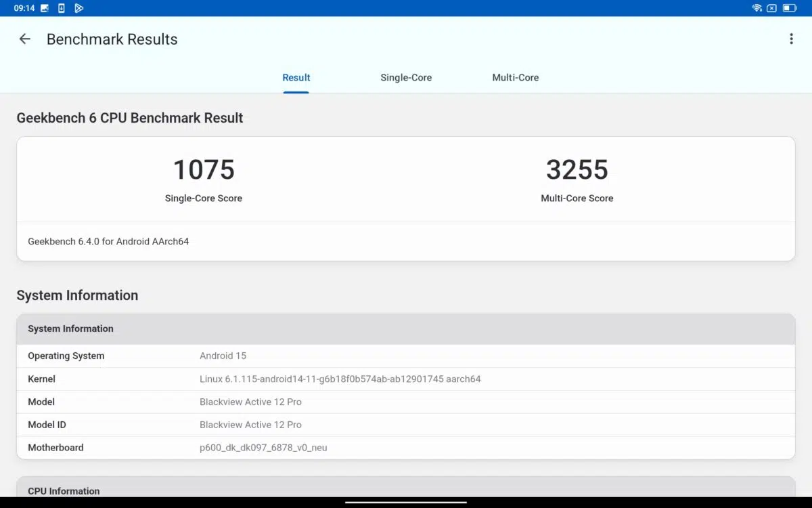Tap the Play Store notification icon

tap(78, 8)
